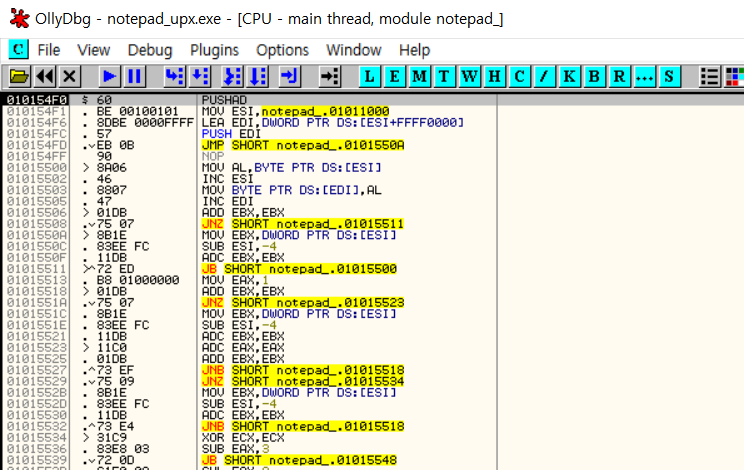
Task: Click the SUB EAX,3 instruction
Action: click(235, 449)
